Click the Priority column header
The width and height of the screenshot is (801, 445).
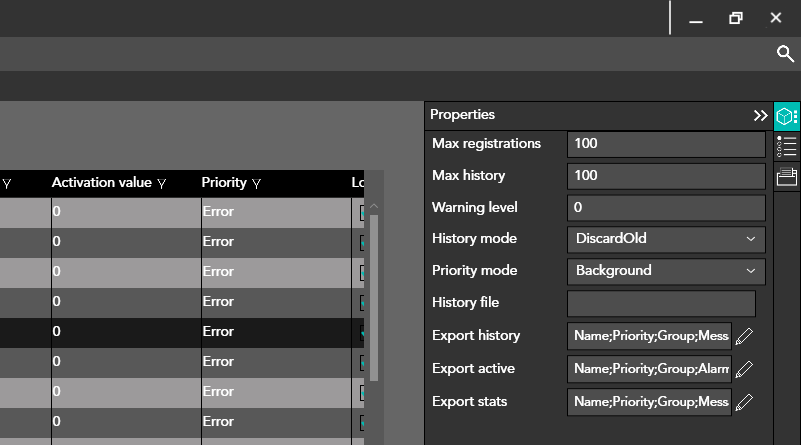[223, 183]
